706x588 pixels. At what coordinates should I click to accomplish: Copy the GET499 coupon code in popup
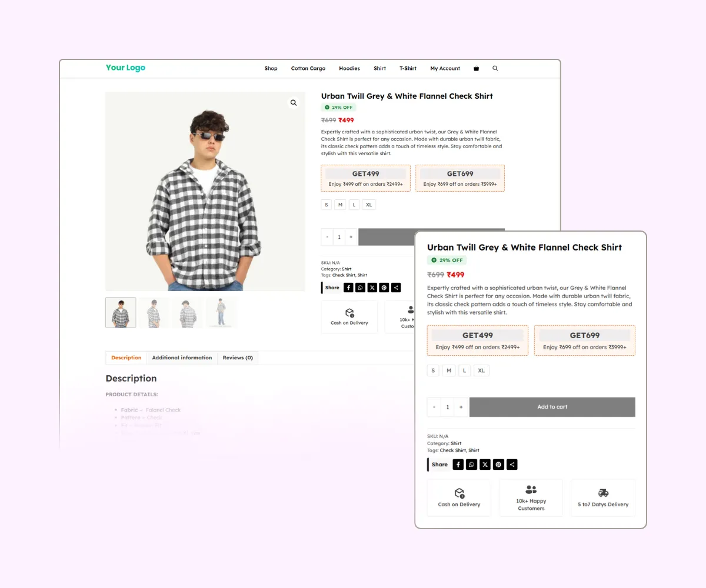click(478, 335)
